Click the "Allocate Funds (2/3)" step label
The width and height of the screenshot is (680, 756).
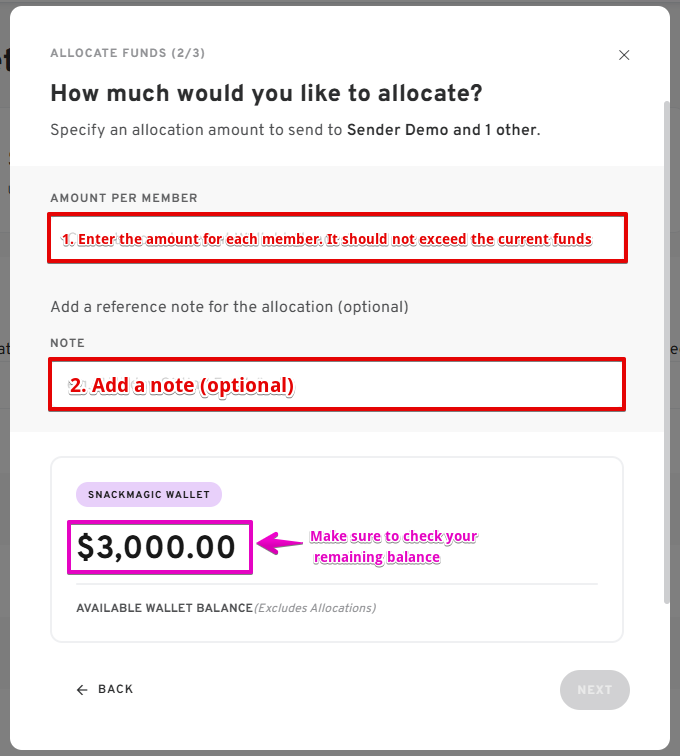(x=128, y=53)
